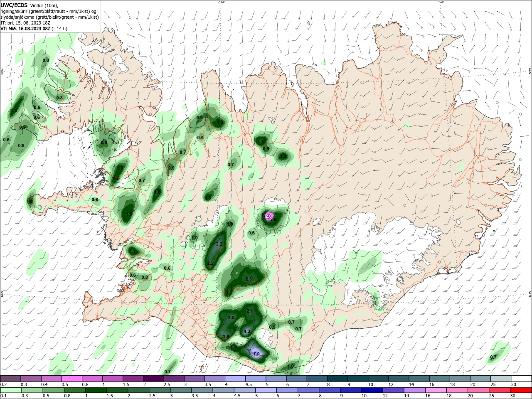Image resolution: width=532 pixels, height=399 pixels.
Task: Click the white 30 swatch in top legend row
Action: 522,379
